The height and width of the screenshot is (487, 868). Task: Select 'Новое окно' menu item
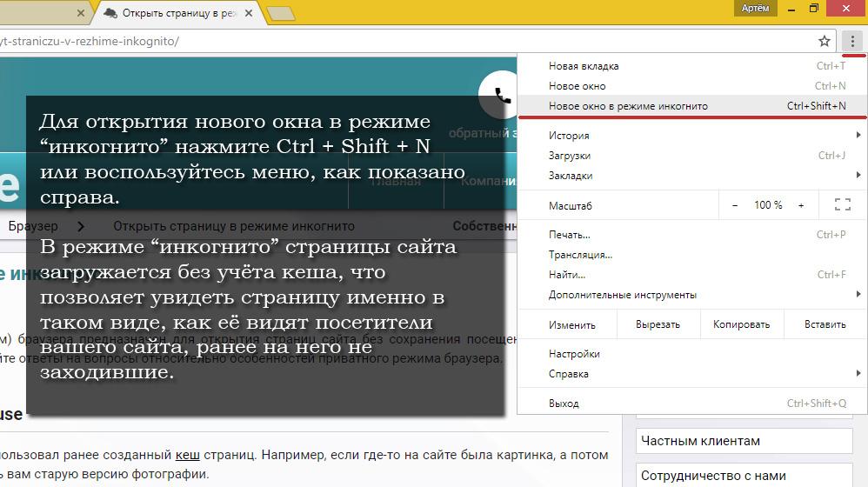692,86
